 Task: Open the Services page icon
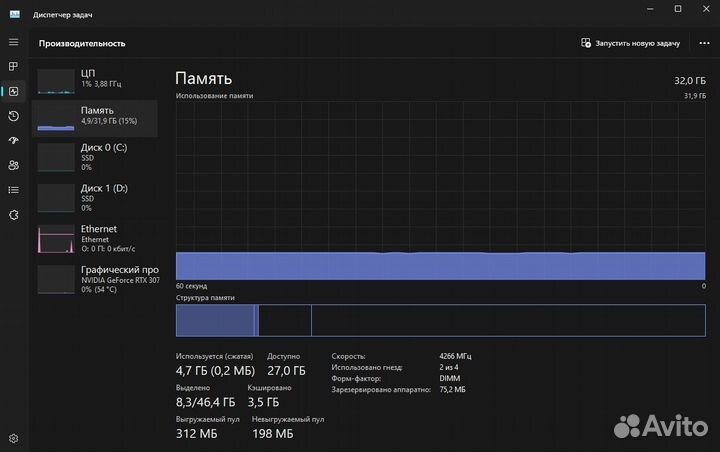pyautogui.click(x=14, y=214)
